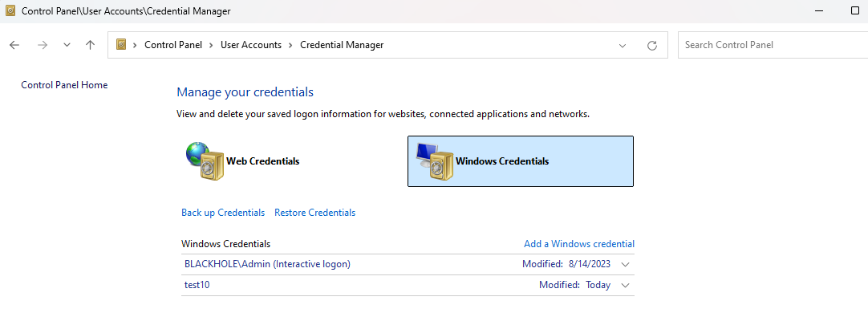The width and height of the screenshot is (868, 313).
Task: Click the Forward navigation arrow
Action: tap(42, 45)
